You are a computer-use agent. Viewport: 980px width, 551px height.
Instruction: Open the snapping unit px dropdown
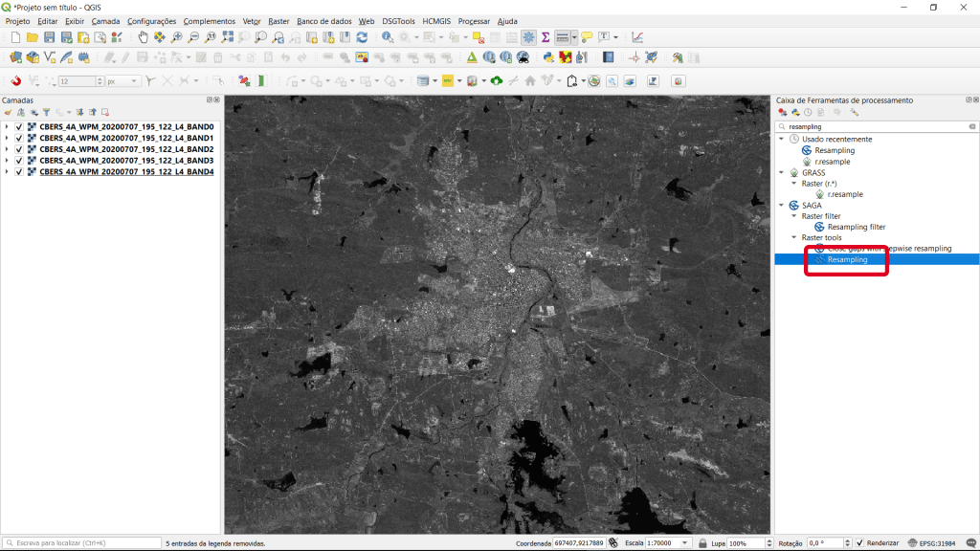click(122, 81)
